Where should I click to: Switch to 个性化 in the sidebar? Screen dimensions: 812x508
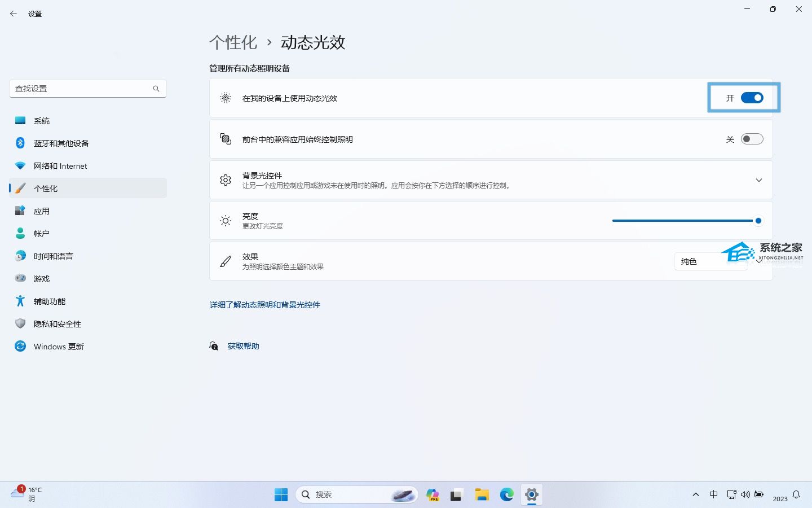[46, 188]
